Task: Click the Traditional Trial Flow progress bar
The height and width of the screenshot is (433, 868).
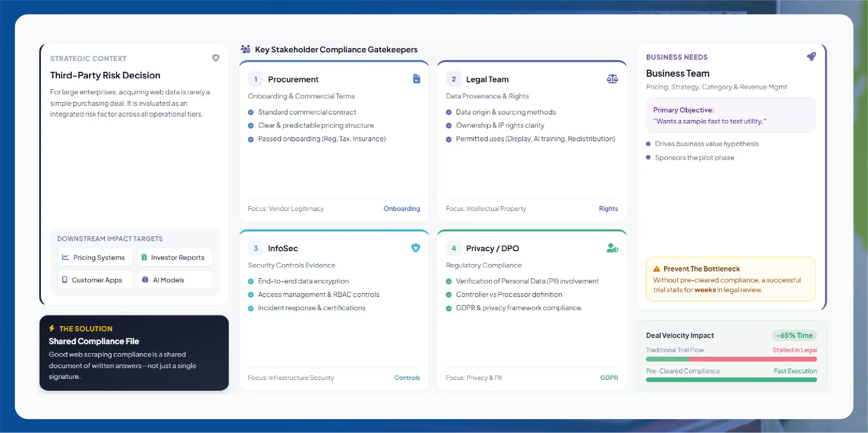Action: 731,359
